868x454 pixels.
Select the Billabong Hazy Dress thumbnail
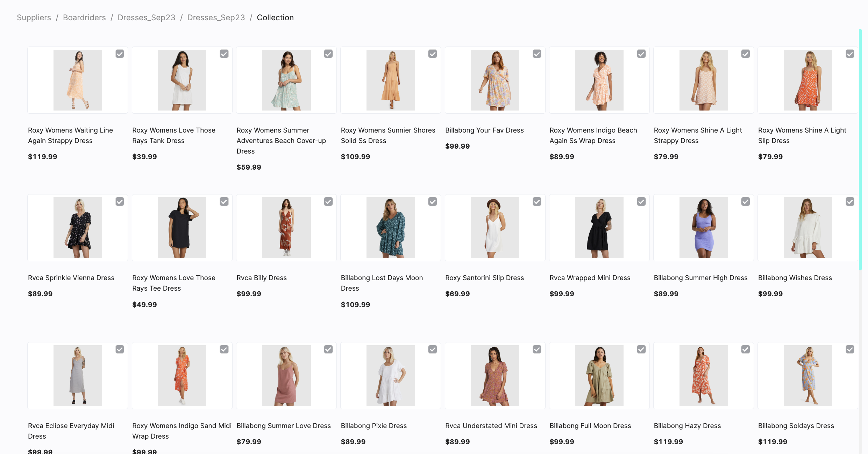[x=703, y=376]
